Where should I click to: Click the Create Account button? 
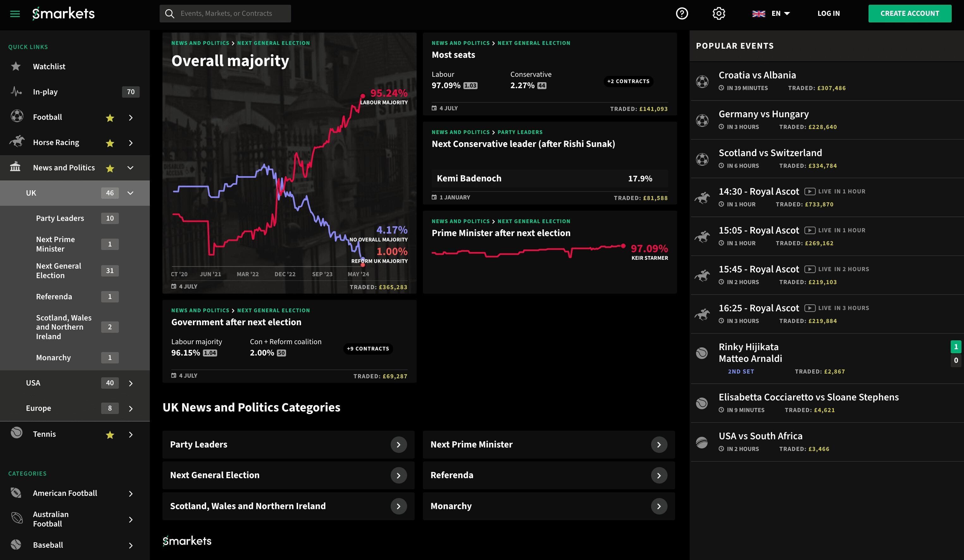[909, 13]
